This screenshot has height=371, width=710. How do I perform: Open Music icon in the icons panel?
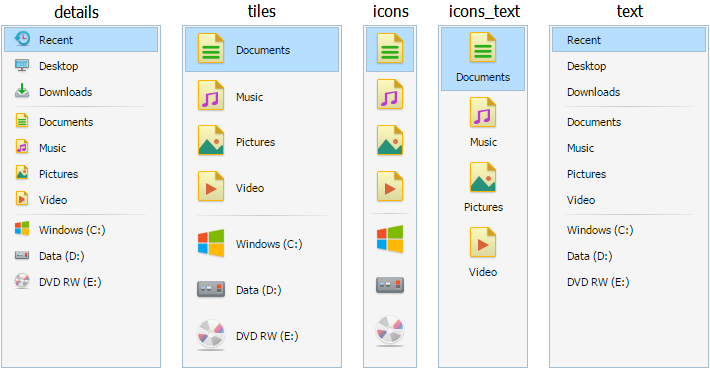(390, 95)
